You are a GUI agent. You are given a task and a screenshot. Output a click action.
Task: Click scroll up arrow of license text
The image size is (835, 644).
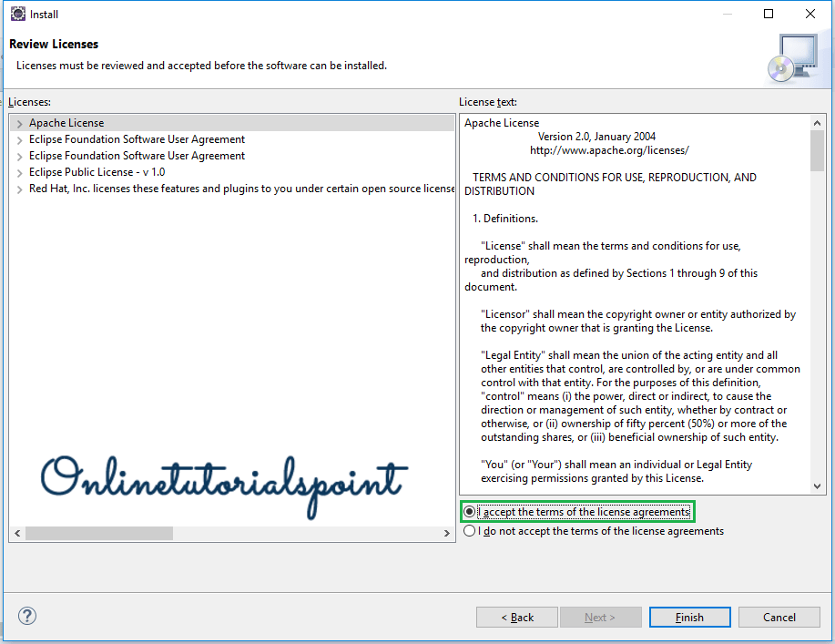(817, 123)
